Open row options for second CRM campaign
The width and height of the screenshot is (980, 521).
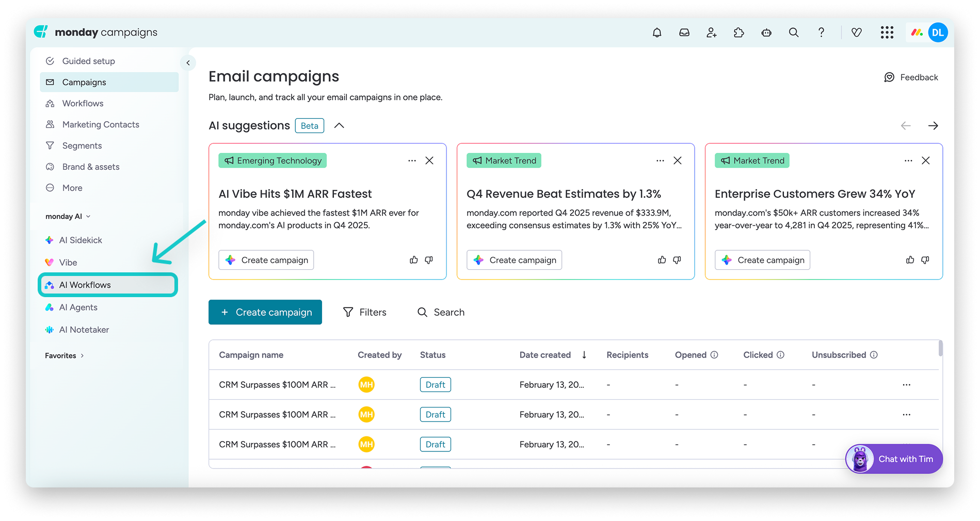point(907,415)
